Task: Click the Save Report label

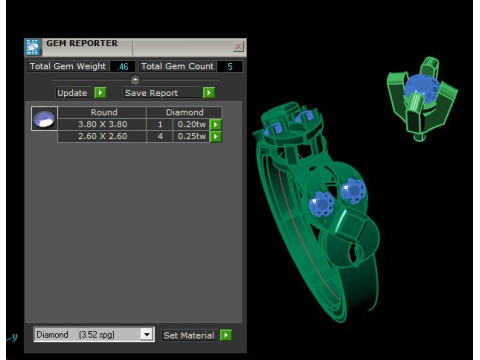Action: 151,93
